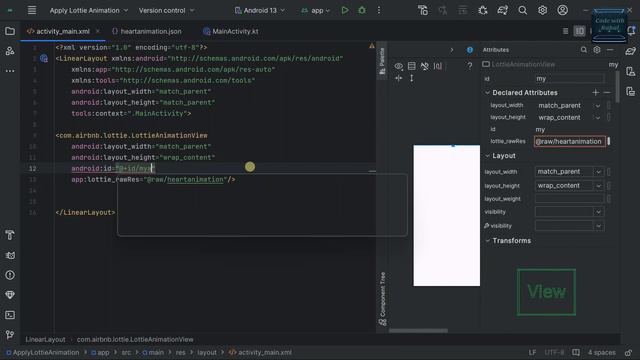Run the app with green play button
640x360 pixels.
click(345, 10)
